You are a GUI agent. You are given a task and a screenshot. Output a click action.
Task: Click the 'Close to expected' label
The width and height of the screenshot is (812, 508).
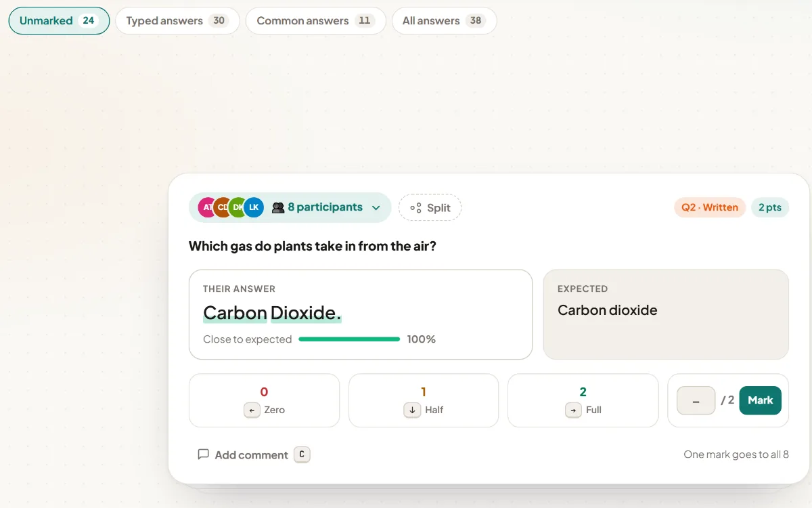[248, 339]
